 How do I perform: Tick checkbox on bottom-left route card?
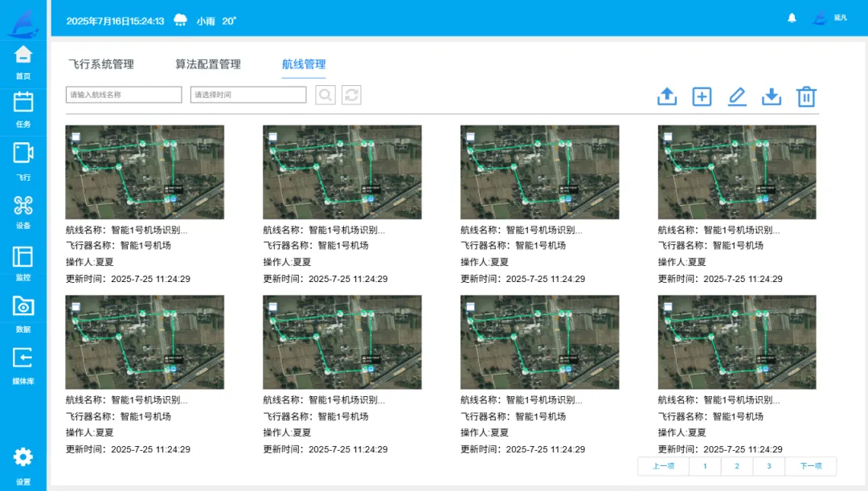point(76,306)
